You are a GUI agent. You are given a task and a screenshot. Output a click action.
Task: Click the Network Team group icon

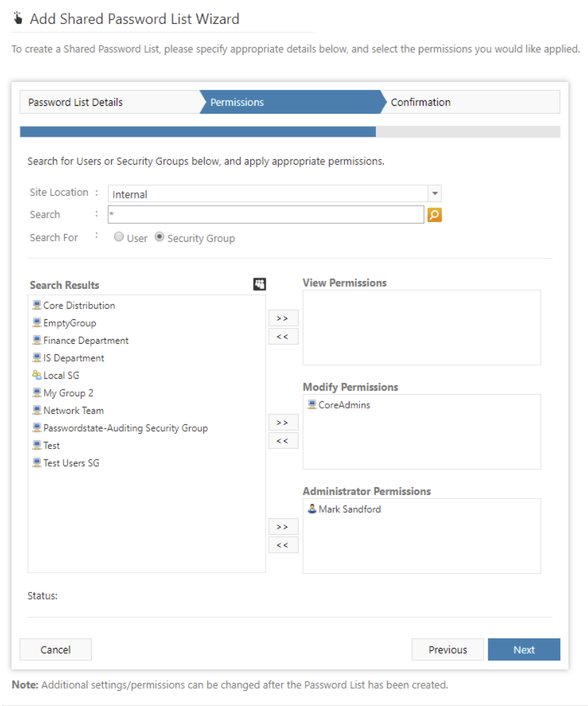pos(36,411)
